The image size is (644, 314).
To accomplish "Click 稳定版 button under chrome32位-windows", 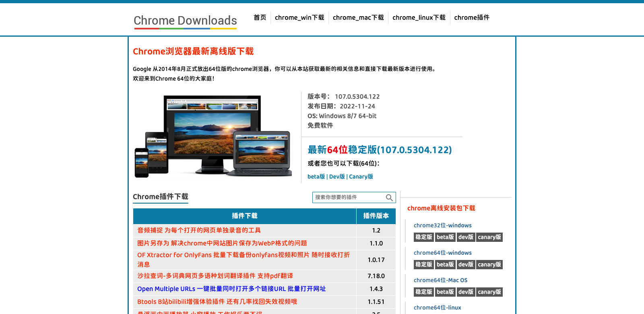I will coord(424,237).
